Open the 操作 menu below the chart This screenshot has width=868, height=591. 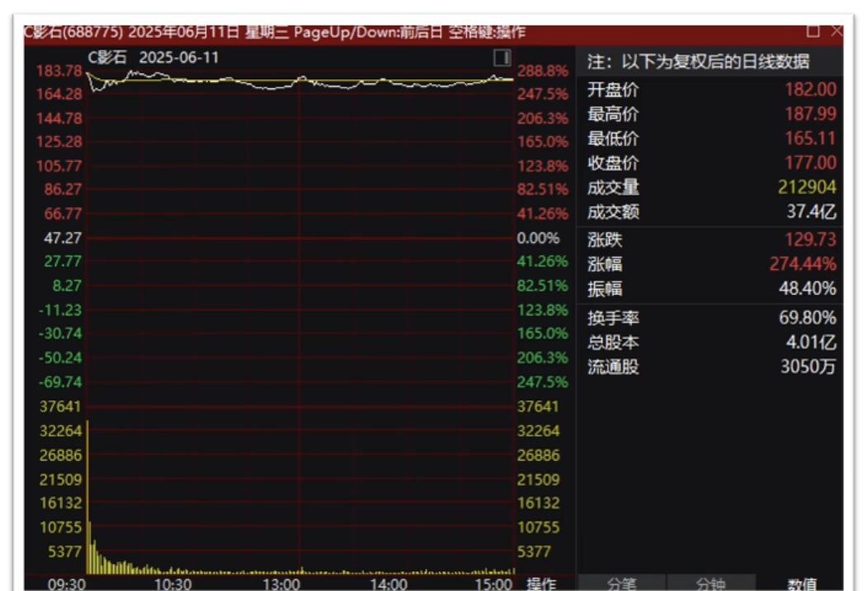tap(541, 584)
